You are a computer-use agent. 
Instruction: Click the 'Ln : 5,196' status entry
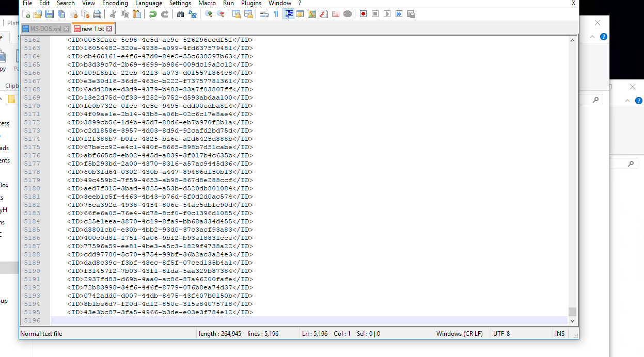point(315,334)
